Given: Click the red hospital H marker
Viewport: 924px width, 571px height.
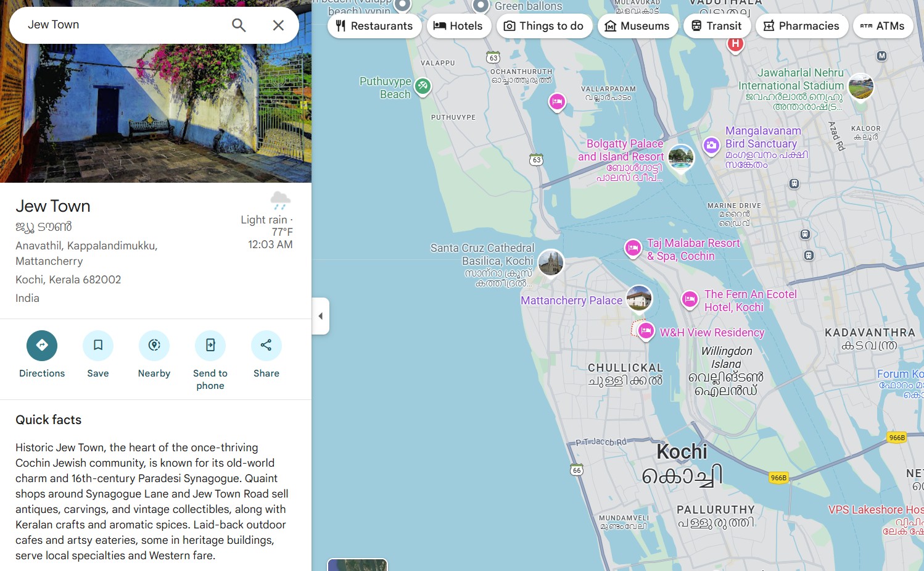Looking at the screenshot, I should [x=735, y=44].
